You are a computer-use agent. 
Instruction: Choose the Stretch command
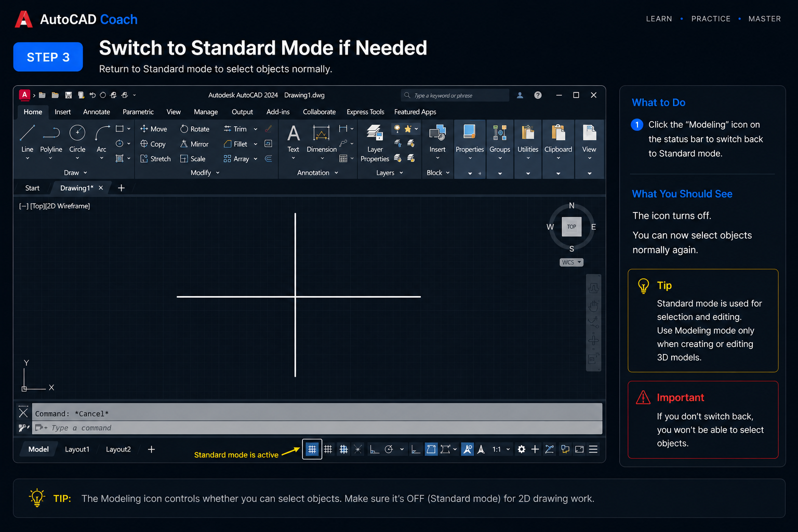tap(155, 159)
